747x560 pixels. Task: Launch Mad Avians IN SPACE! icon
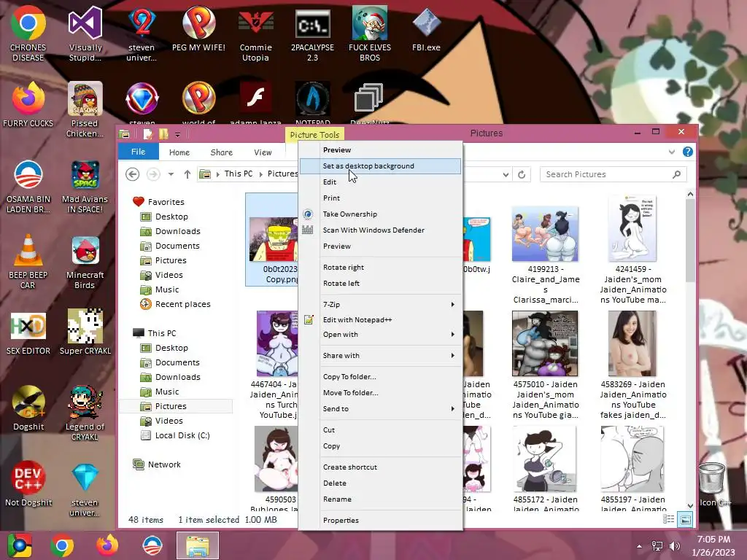pyautogui.click(x=85, y=186)
